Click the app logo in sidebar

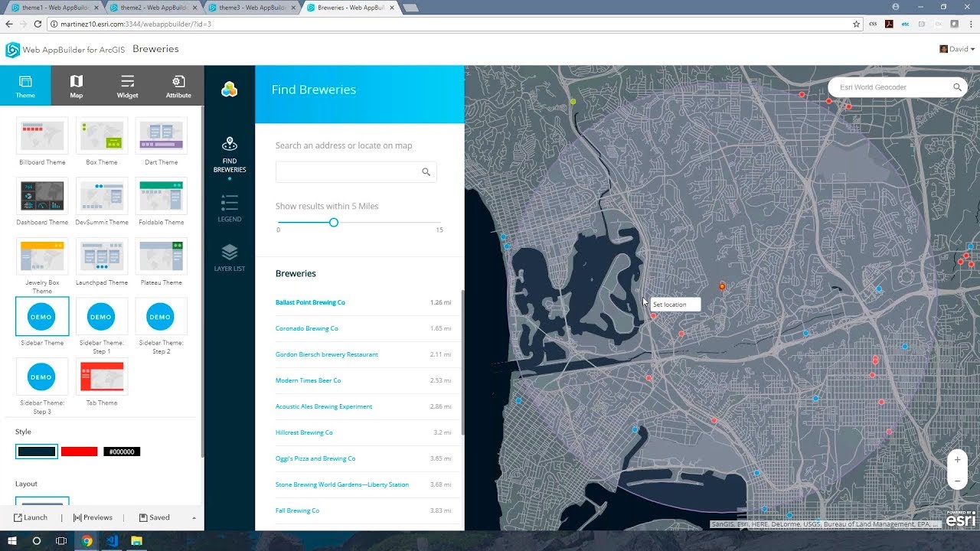230,90
